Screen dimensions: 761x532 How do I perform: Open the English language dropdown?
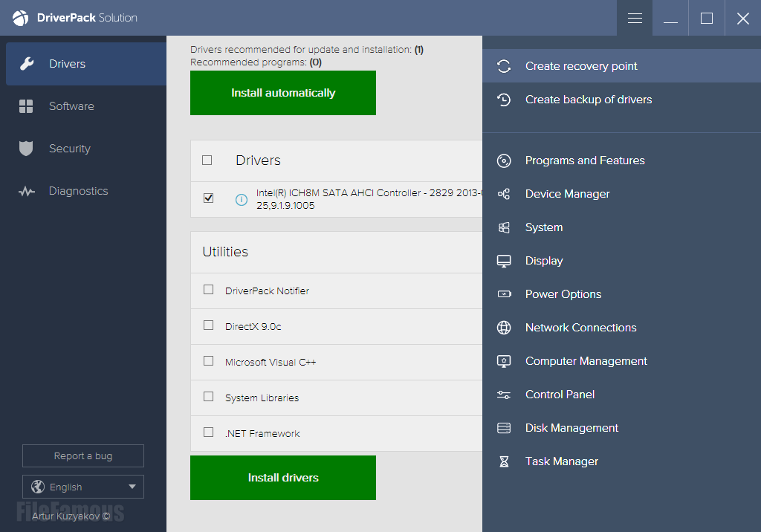(x=83, y=487)
